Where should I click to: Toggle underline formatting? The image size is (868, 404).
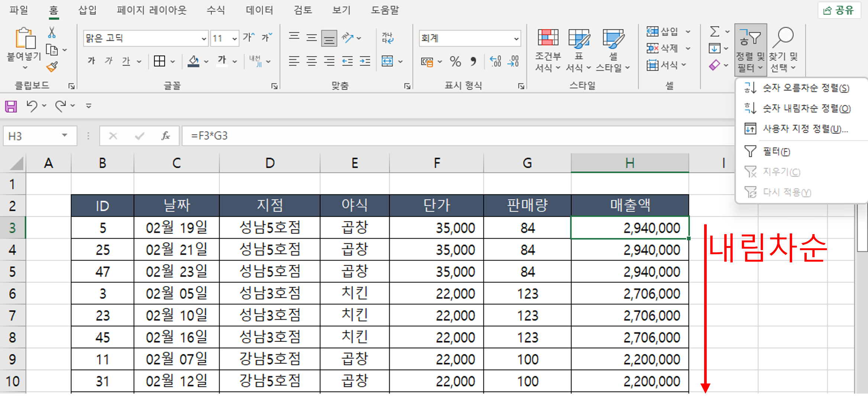126,61
